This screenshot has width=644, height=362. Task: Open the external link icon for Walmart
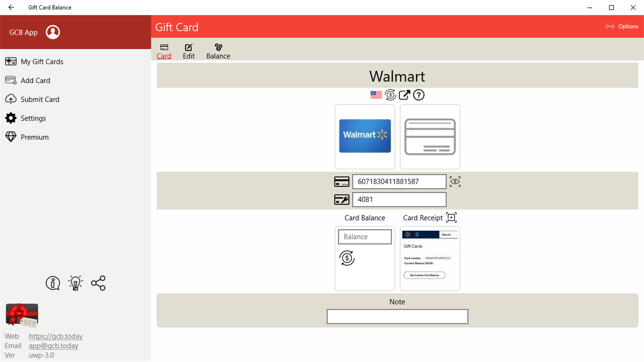[404, 94]
